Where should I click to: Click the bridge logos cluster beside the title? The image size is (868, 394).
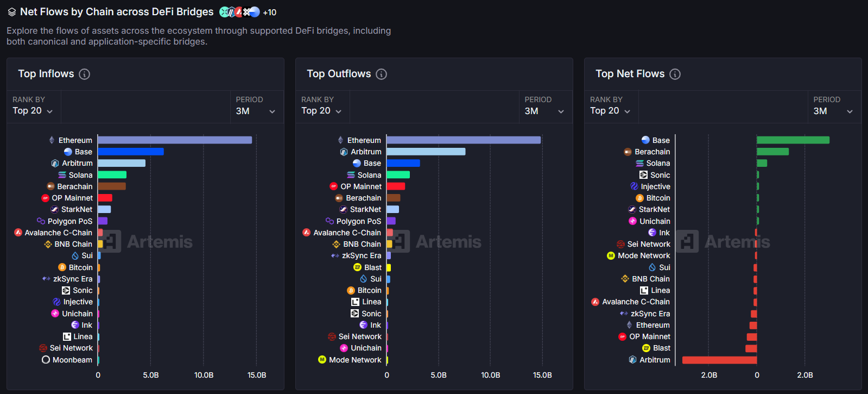point(239,12)
